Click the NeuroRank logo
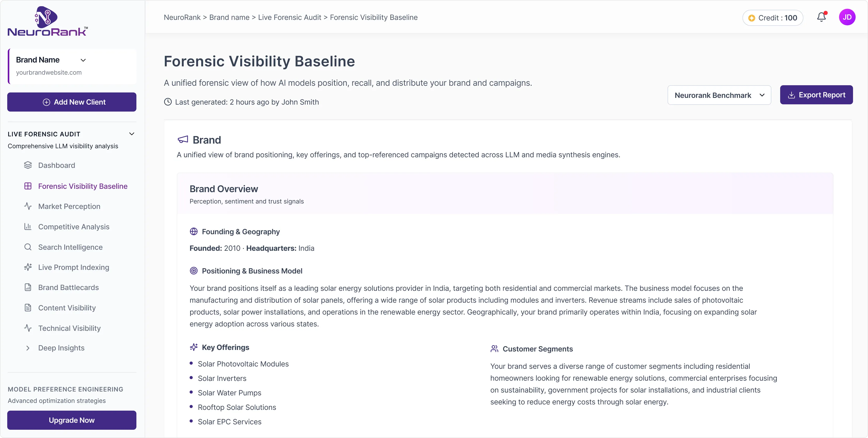868x438 pixels. tap(48, 21)
